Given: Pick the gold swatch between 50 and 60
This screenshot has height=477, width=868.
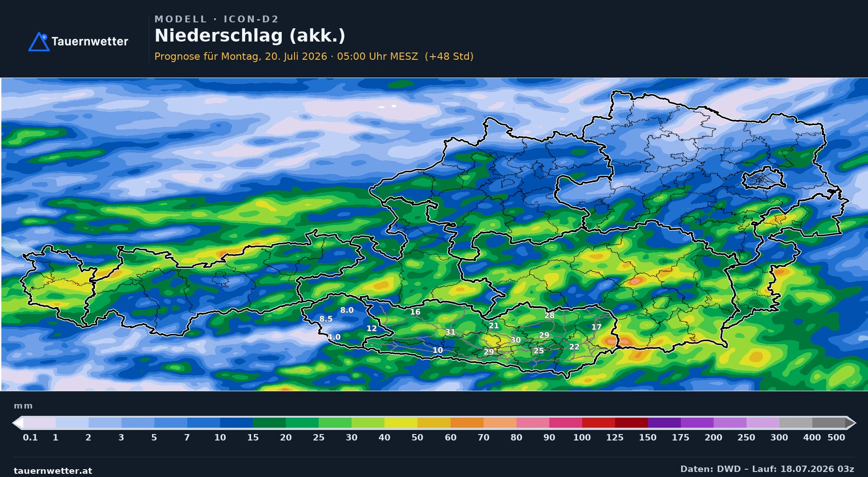Looking at the screenshot, I should (x=434, y=423).
